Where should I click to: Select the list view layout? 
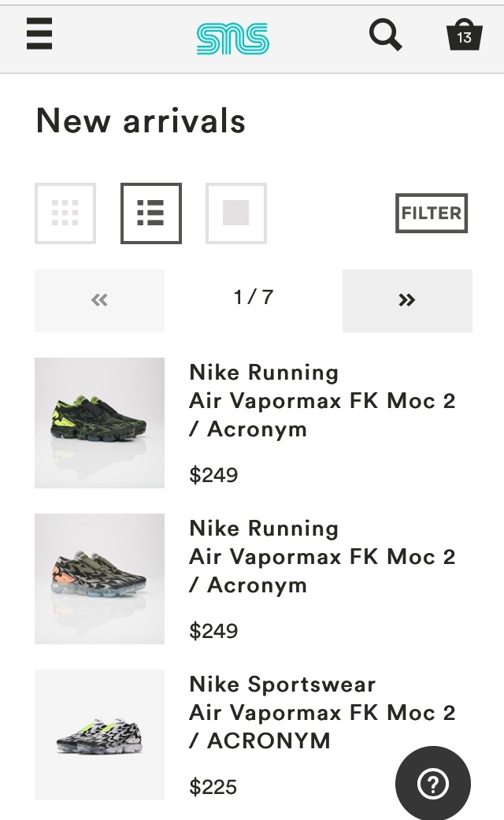150,213
